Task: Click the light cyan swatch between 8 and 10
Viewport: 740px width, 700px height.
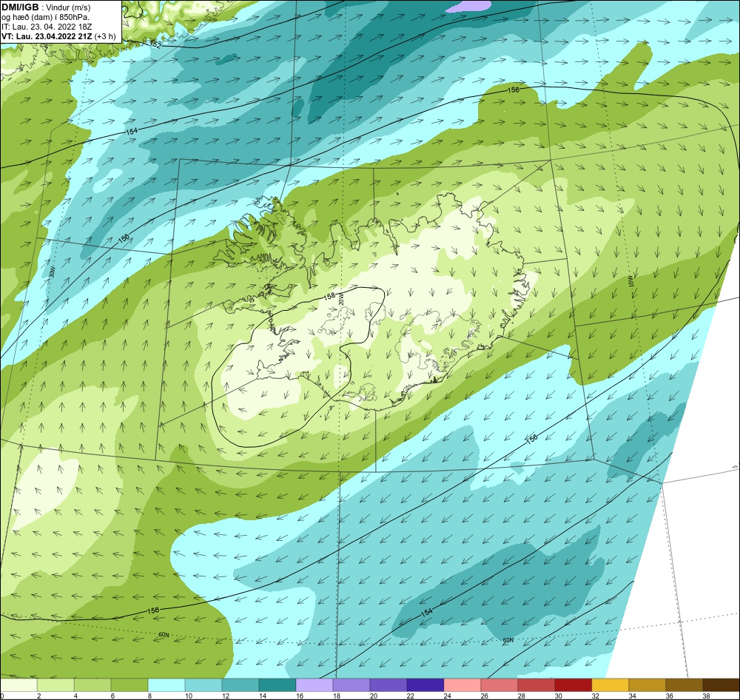Action: point(166,685)
